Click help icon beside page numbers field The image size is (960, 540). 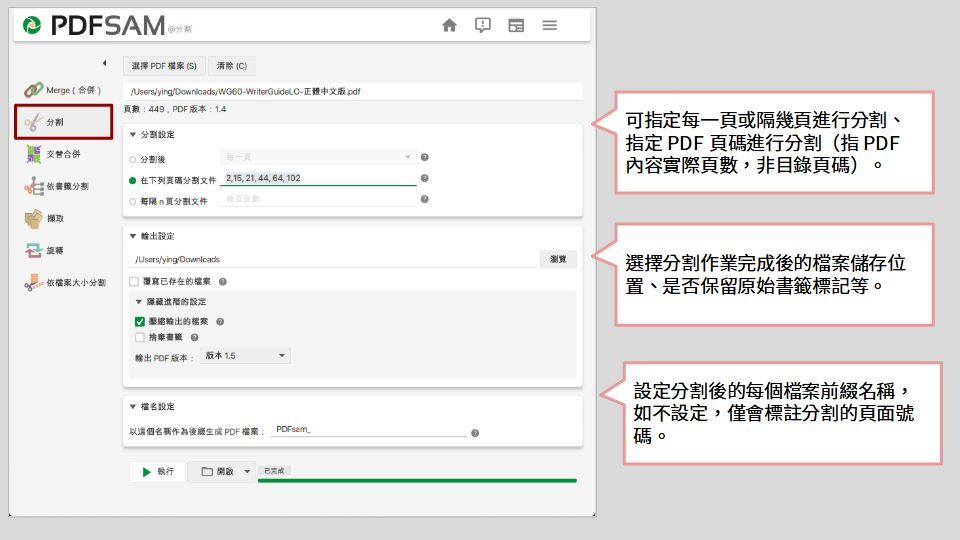pos(425,179)
